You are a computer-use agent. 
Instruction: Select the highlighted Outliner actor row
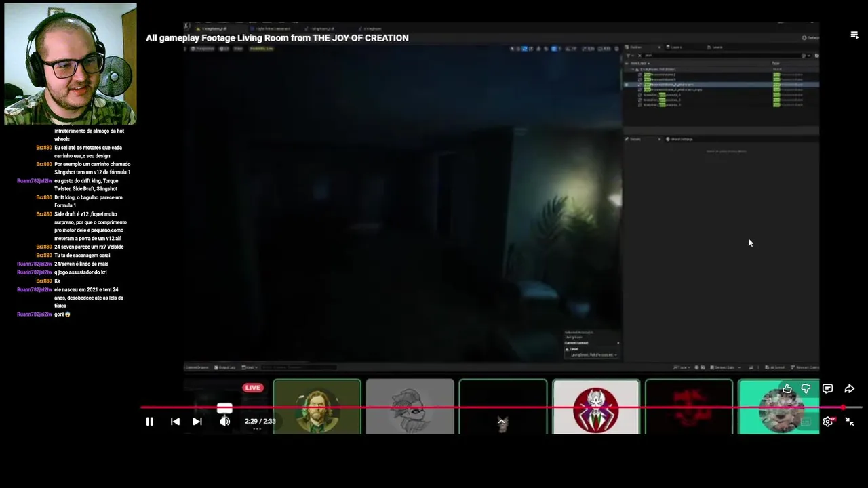[721, 85]
